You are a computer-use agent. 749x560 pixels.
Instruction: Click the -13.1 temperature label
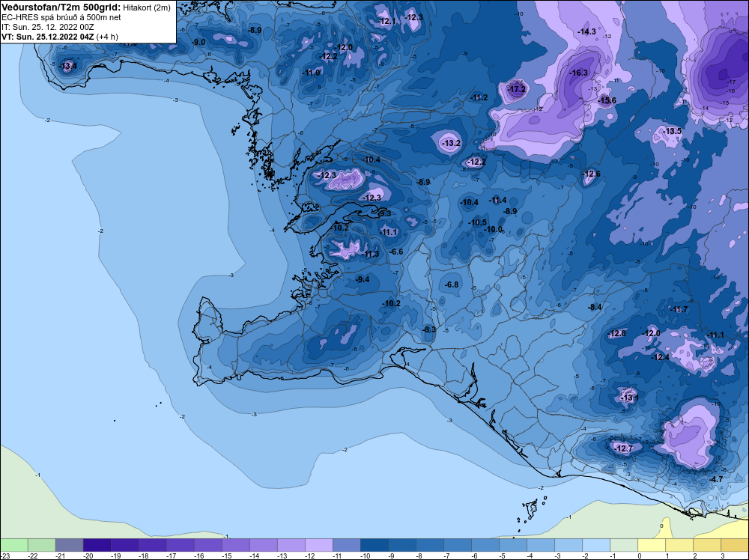point(629,398)
